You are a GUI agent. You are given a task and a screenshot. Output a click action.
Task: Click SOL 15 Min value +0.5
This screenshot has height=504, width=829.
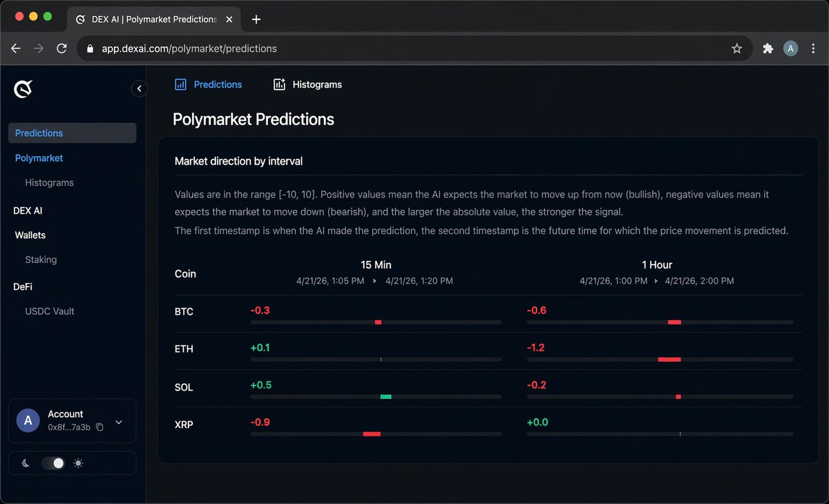pos(261,385)
